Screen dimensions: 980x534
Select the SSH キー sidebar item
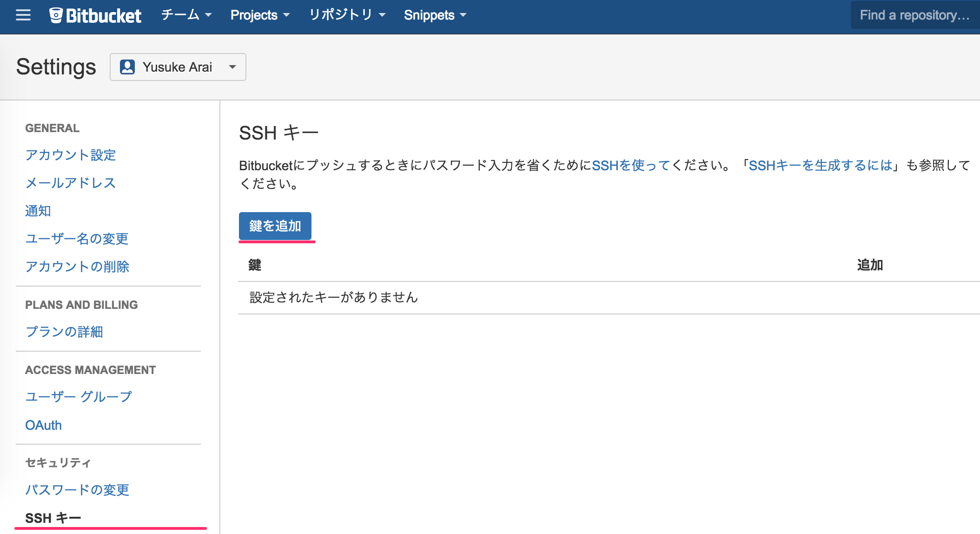(53, 518)
